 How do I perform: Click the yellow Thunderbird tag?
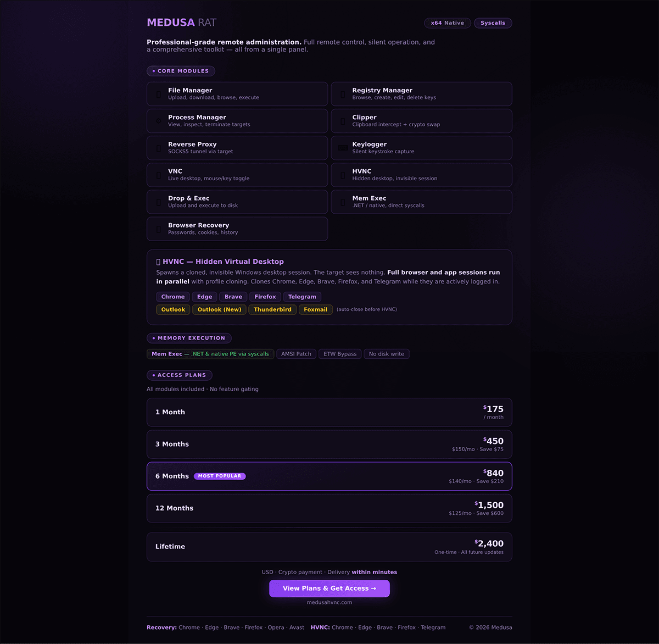point(272,309)
